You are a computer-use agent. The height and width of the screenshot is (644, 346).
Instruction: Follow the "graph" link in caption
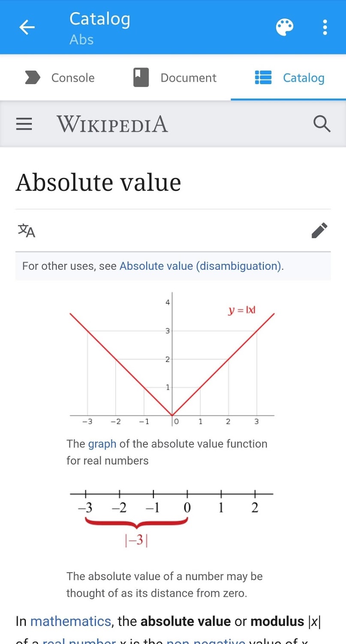point(102,444)
